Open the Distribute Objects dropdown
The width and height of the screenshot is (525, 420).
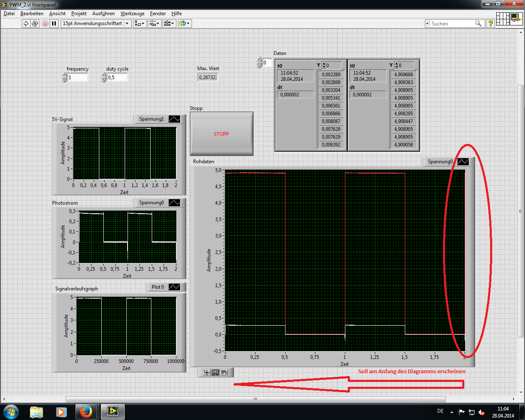[154, 23]
